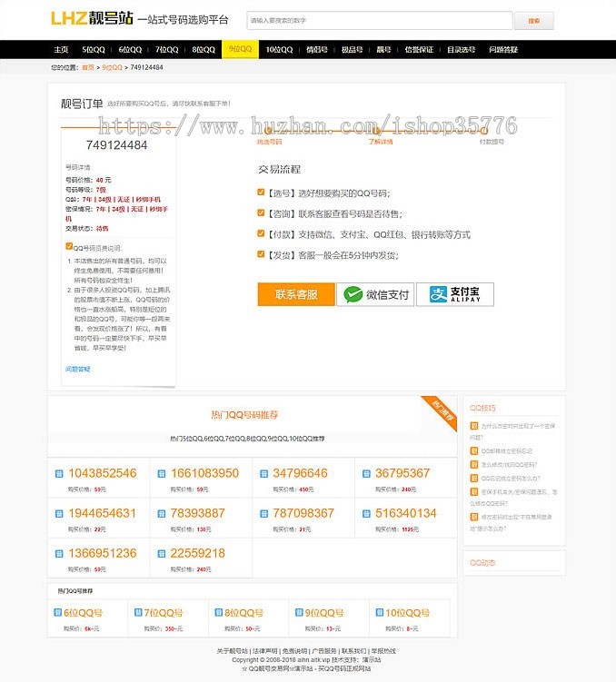Open QQ number link 34796646
The width and height of the screenshot is (616, 682).
coord(300,473)
